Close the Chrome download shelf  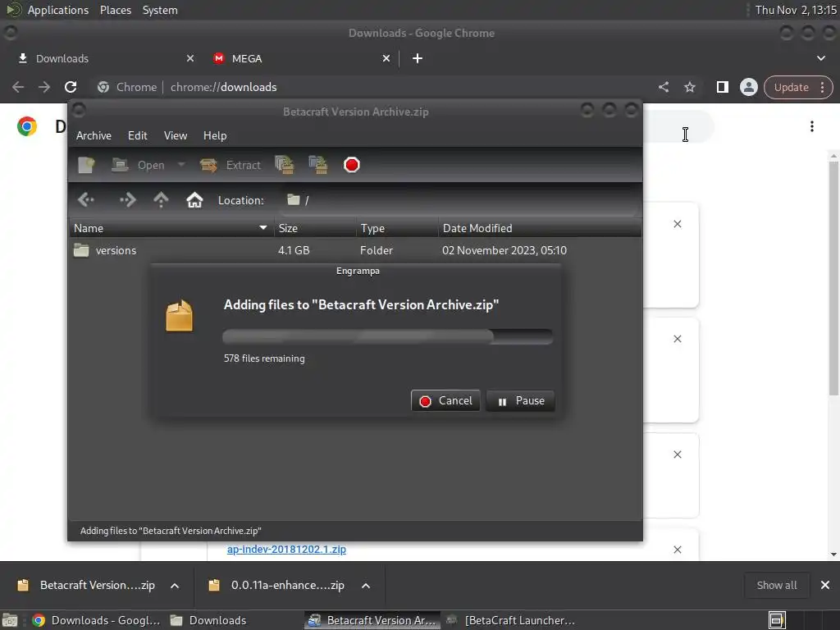[x=825, y=585]
